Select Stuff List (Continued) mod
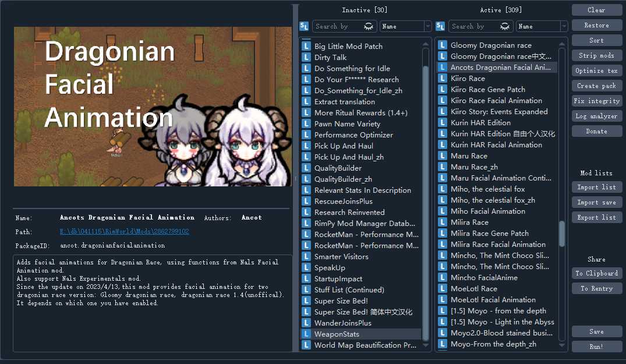Screen dimensions: 626x364 point(360,289)
